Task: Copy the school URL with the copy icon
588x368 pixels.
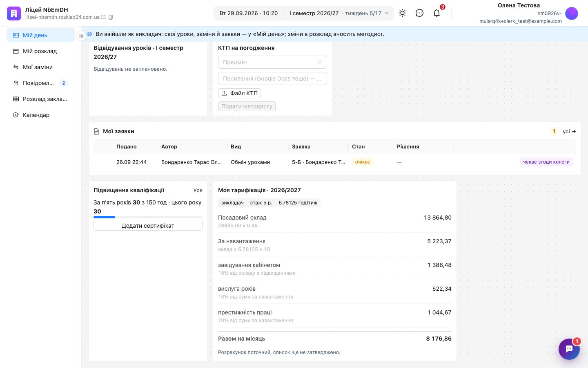Action: (x=111, y=17)
